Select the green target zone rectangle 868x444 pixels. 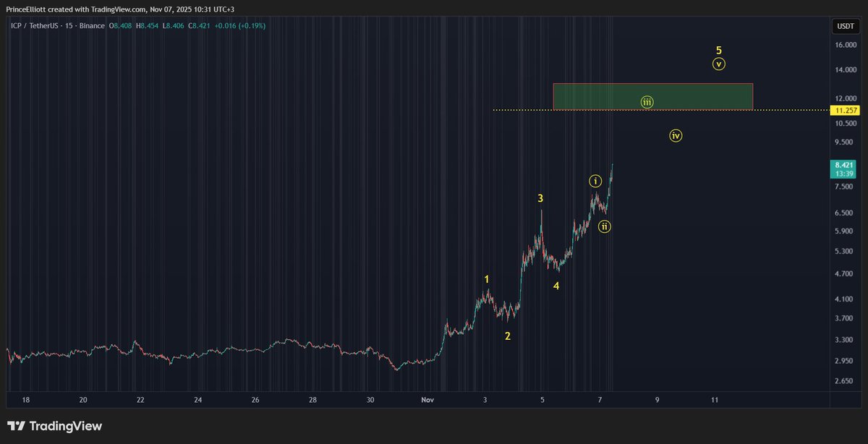coord(652,96)
